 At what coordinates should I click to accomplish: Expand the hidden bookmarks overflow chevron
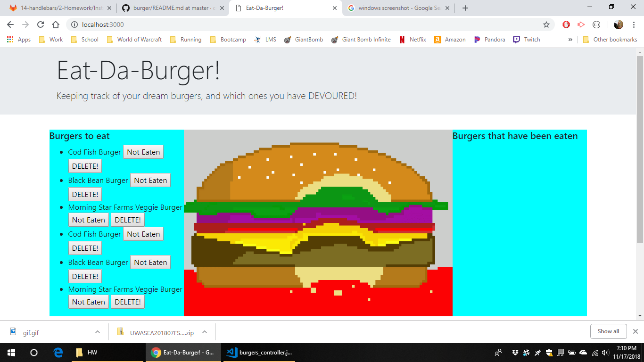(570, 40)
